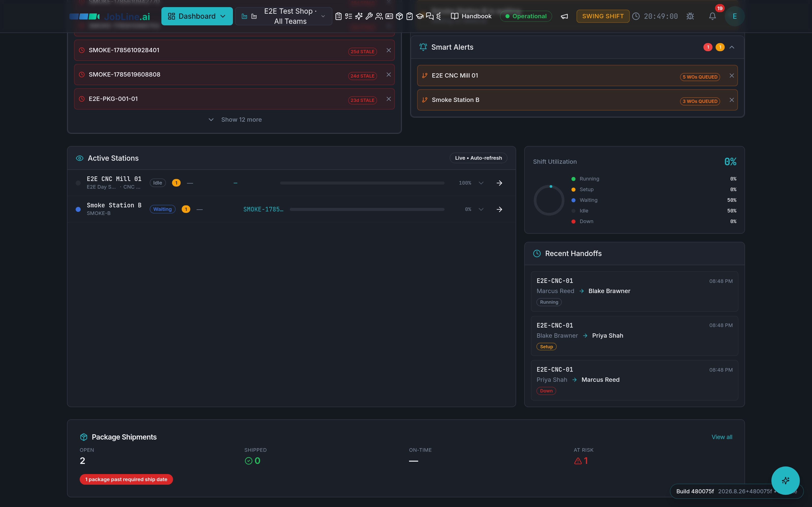
Task: Open the SMOKE-1785 work order link
Action: coord(263,209)
